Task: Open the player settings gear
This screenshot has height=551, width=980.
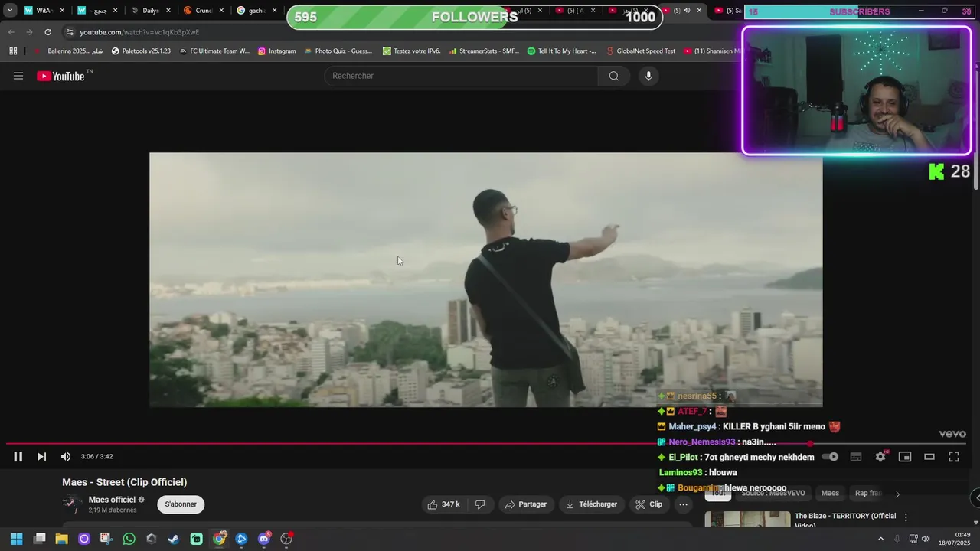Action: coord(880,457)
